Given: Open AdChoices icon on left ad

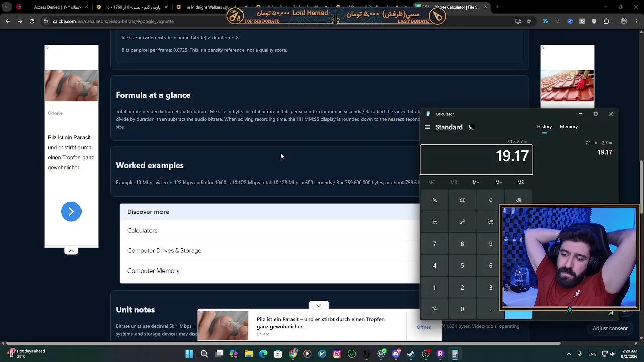Looking at the screenshot, I should tap(47, 48).
